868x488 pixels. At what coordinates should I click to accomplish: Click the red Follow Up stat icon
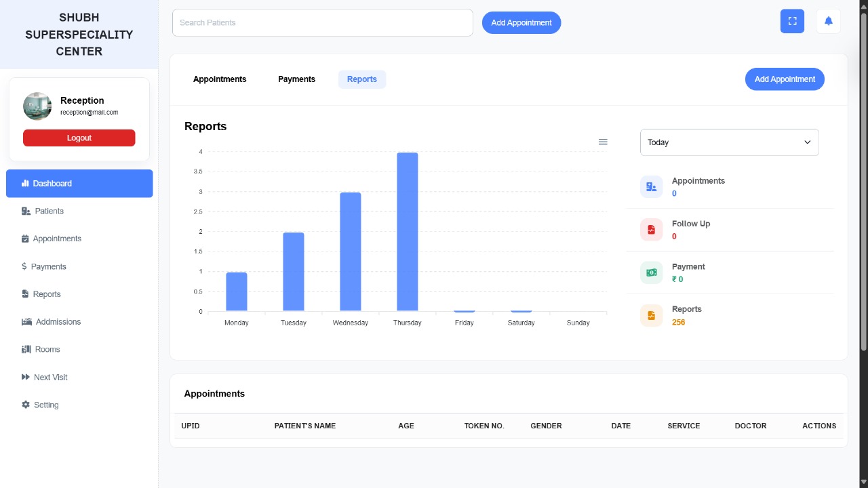651,229
